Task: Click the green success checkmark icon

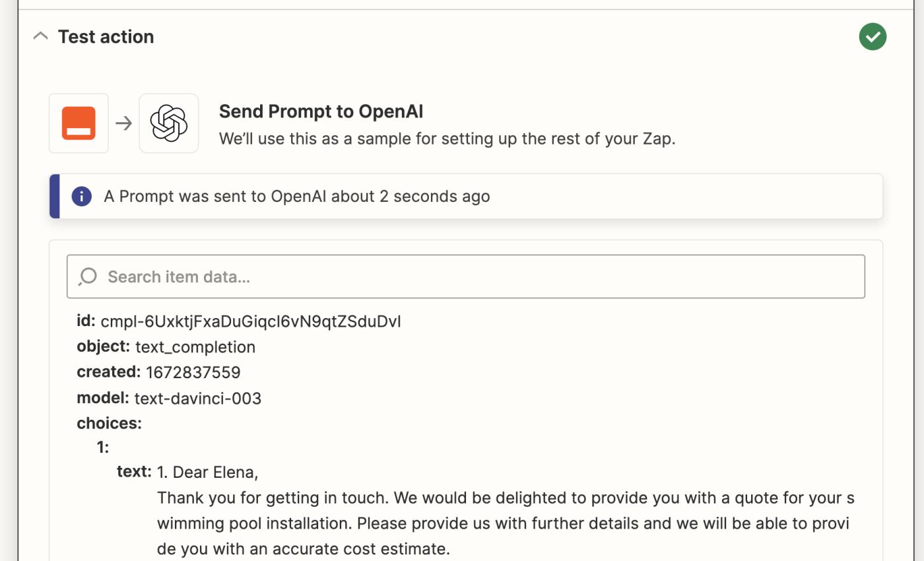Action: point(873,36)
